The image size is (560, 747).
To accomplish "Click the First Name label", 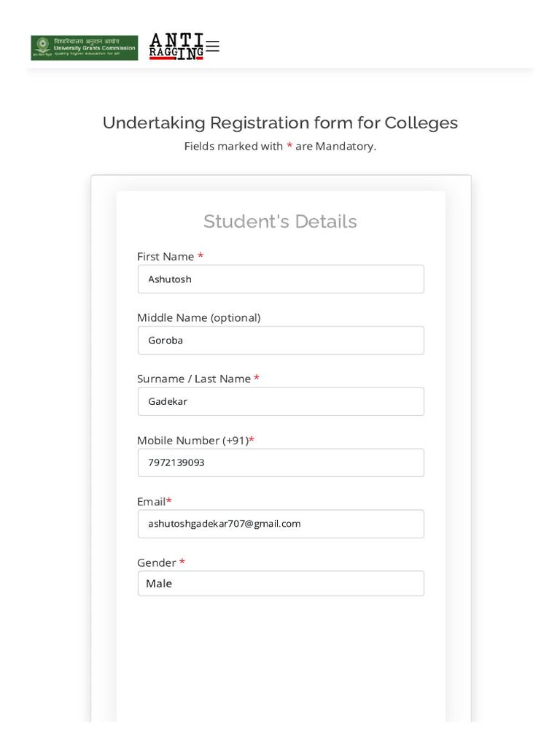I will point(166,256).
